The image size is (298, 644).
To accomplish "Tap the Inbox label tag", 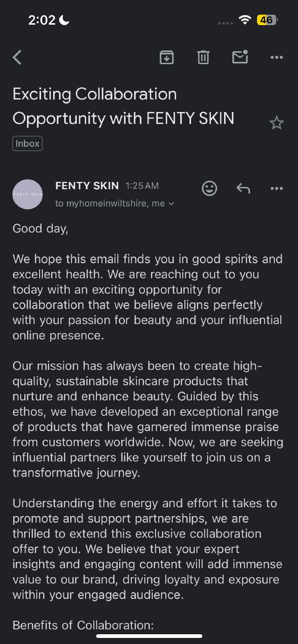I will [x=27, y=144].
